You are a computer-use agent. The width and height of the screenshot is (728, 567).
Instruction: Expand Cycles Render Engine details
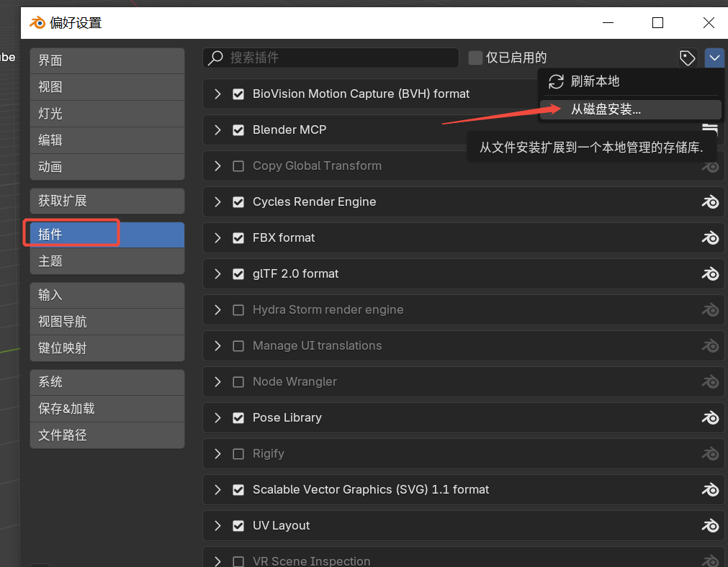[x=217, y=202]
